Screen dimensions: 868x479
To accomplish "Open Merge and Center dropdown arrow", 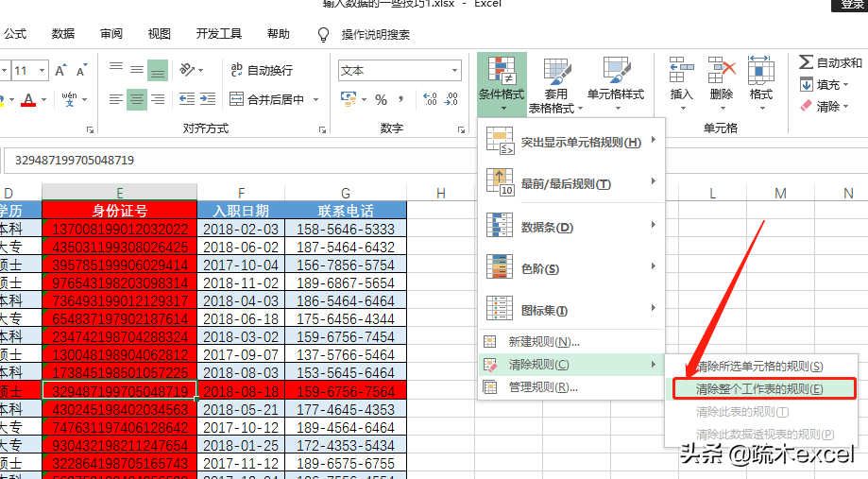I will pyautogui.click(x=316, y=100).
